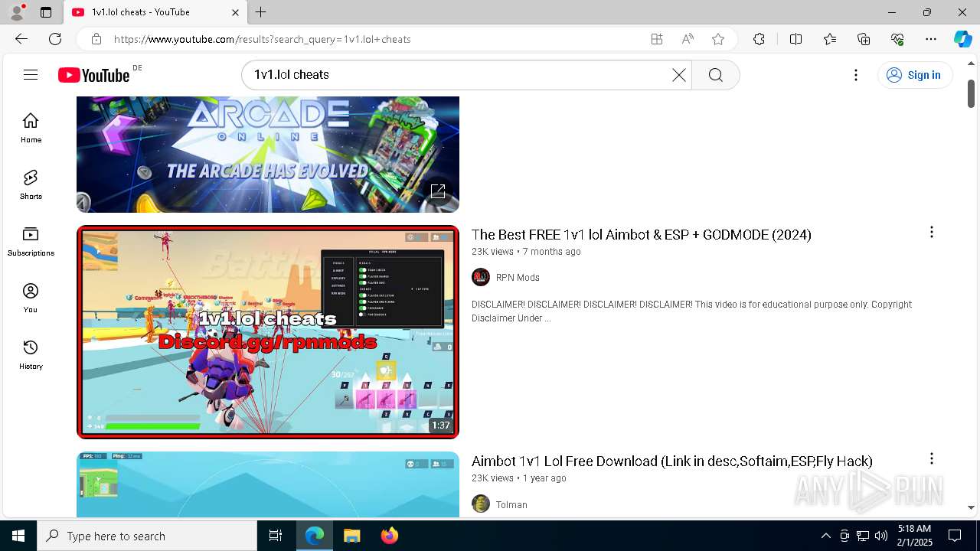The image size is (980, 551).
Task: Open Copilot in the Edge toolbar
Action: pyautogui.click(x=962, y=39)
